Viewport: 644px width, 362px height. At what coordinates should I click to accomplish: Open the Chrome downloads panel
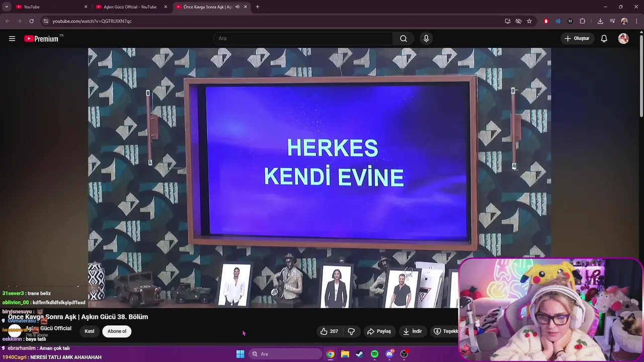click(x=600, y=21)
